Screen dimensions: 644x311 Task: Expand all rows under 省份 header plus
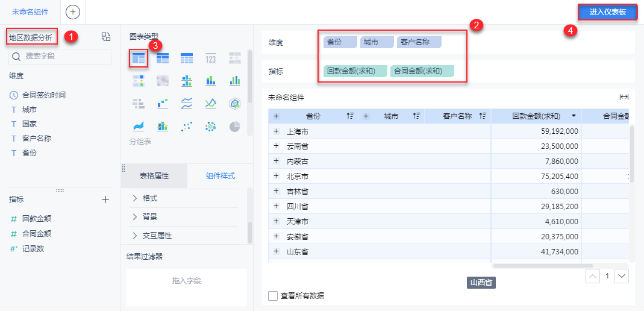pyautogui.click(x=276, y=116)
